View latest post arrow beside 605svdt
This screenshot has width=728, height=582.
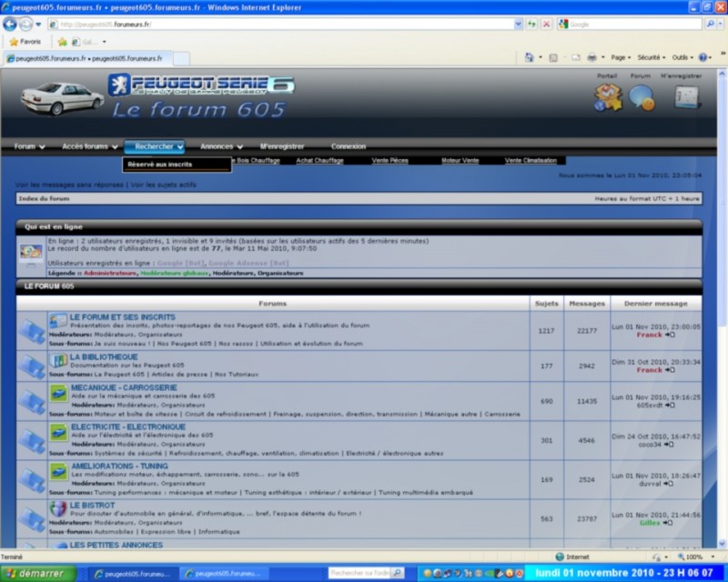pyautogui.click(x=670, y=406)
